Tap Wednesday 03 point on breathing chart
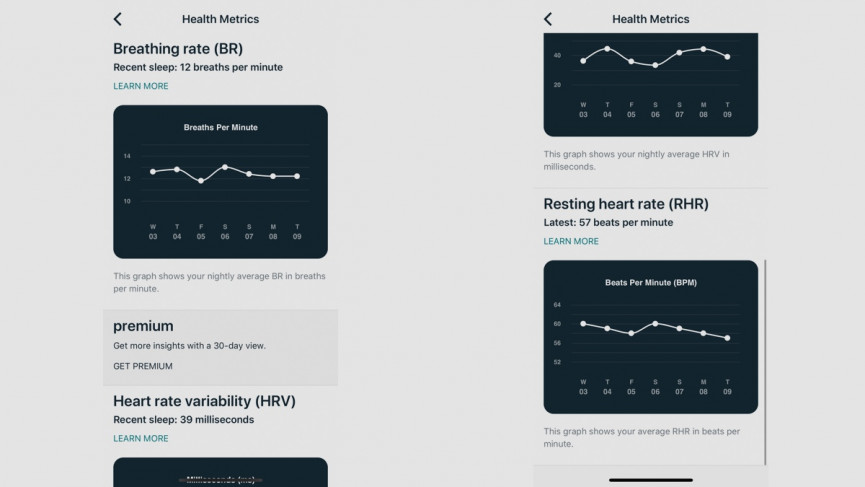865x487 pixels. [x=153, y=172]
